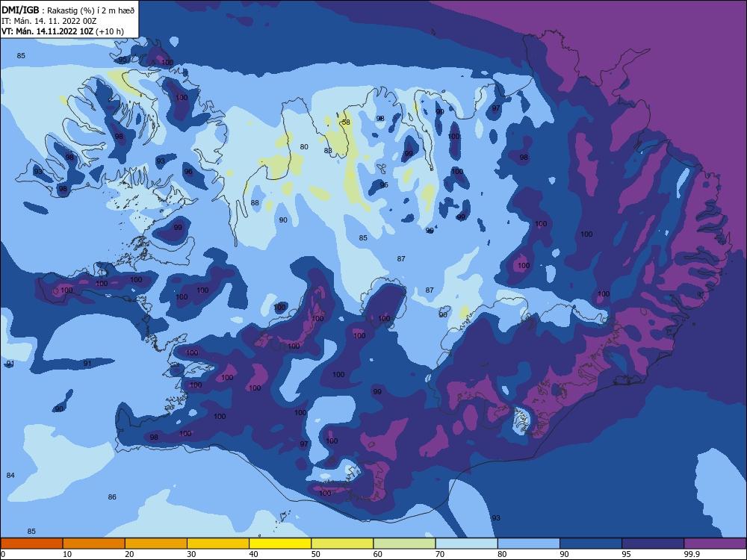Select the pale yellow 50–60 legend swatch
This screenshot has height=560, width=747.
coord(343,544)
